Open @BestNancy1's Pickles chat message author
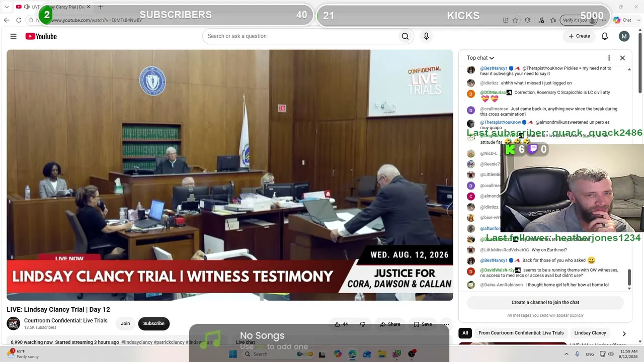The width and height of the screenshot is (644, 362). coord(494,68)
